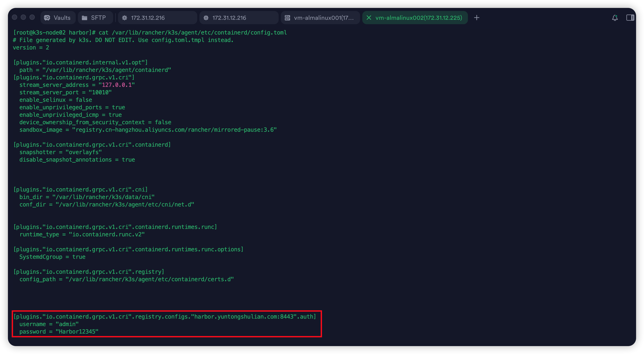Click the 'version = 2' line
644x354 pixels.
[31, 48]
